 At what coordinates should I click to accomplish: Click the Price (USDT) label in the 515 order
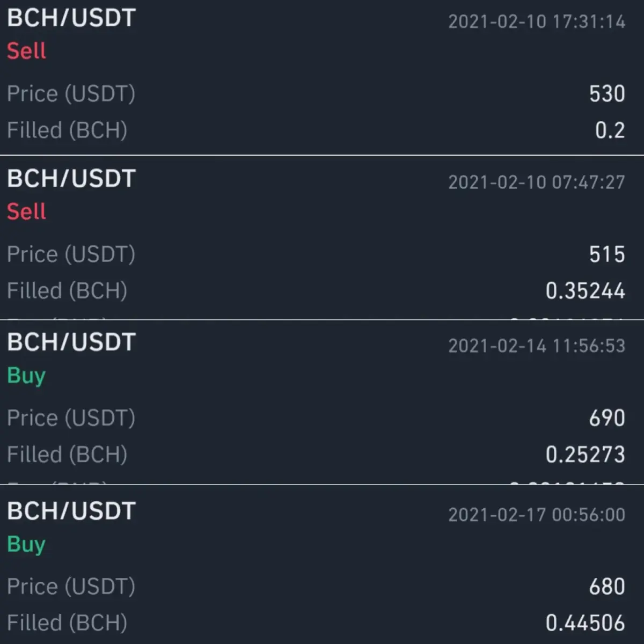(x=71, y=254)
